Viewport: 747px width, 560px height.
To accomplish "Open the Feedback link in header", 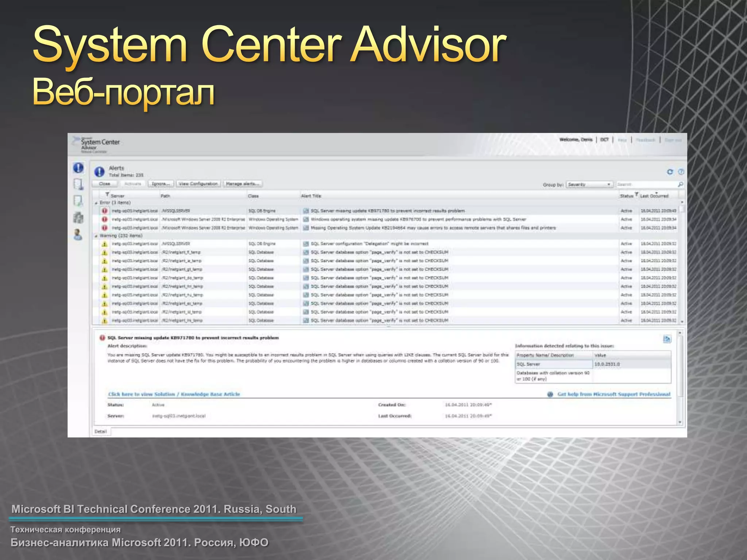I will coord(645,140).
